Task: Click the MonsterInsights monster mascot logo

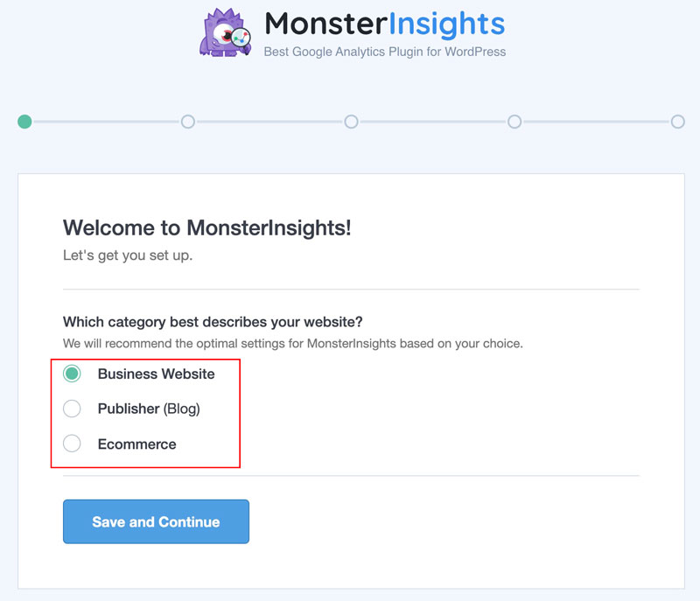Action: coord(225,32)
